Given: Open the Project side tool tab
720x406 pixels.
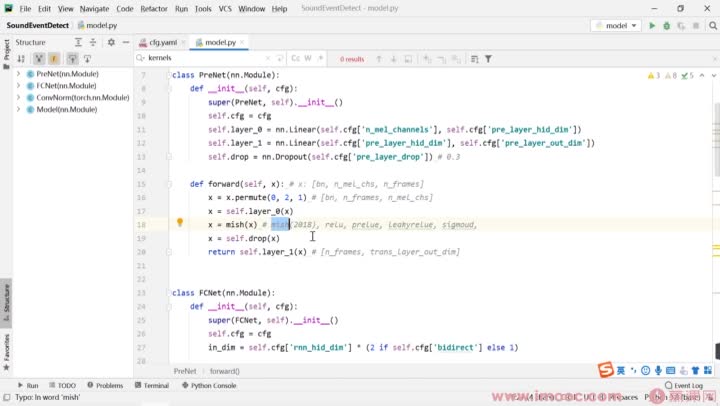Looking at the screenshot, I should (6, 54).
